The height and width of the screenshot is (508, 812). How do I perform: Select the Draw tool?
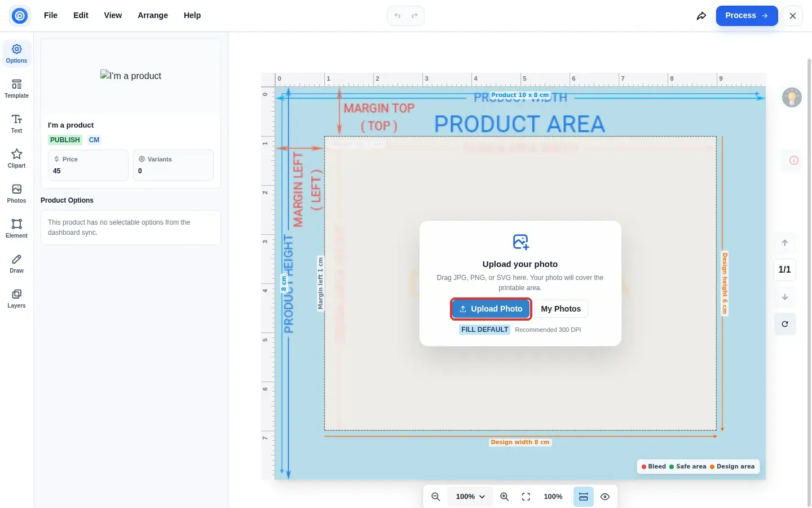tap(17, 264)
